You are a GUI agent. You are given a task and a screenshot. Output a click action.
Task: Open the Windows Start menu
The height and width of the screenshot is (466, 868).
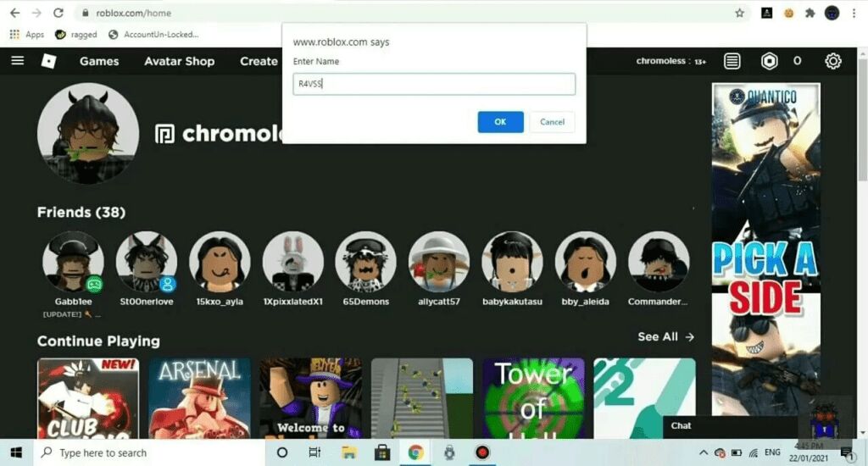point(16,452)
